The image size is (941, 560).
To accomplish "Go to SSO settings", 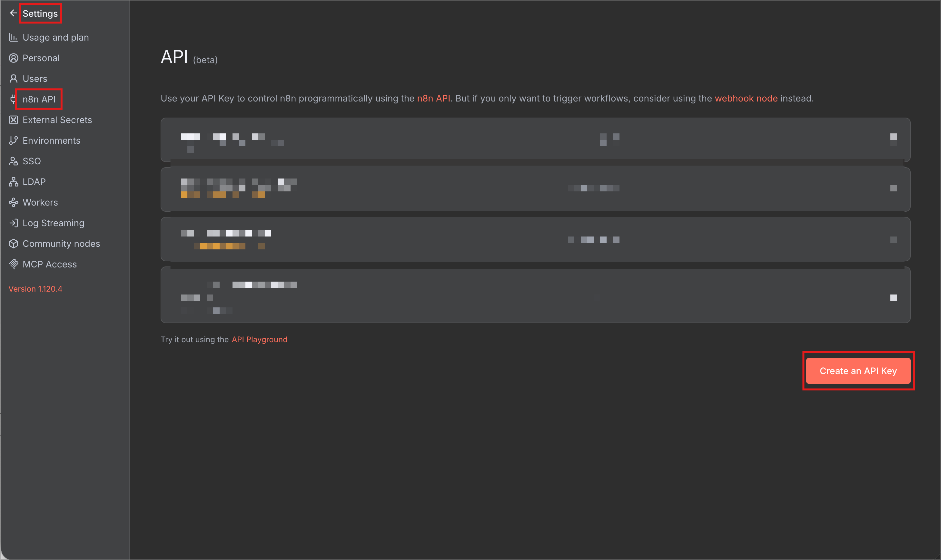I will point(31,161).
